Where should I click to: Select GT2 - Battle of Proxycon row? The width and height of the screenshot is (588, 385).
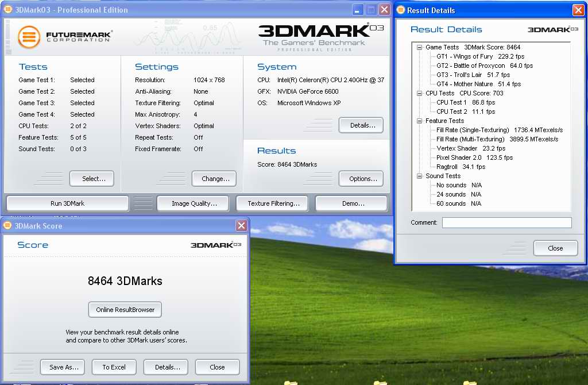pos(485,66)
